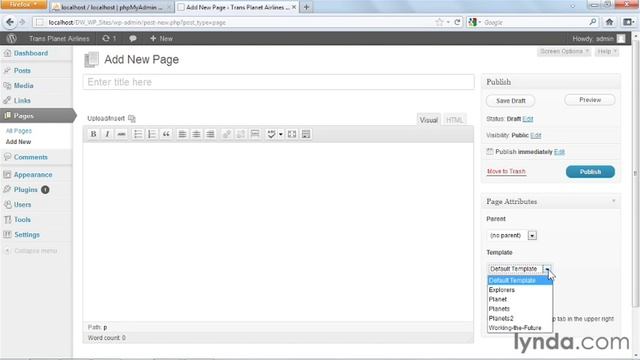Edit the draft status
Screen dimensions: 640x360
[x=528, y=119]
